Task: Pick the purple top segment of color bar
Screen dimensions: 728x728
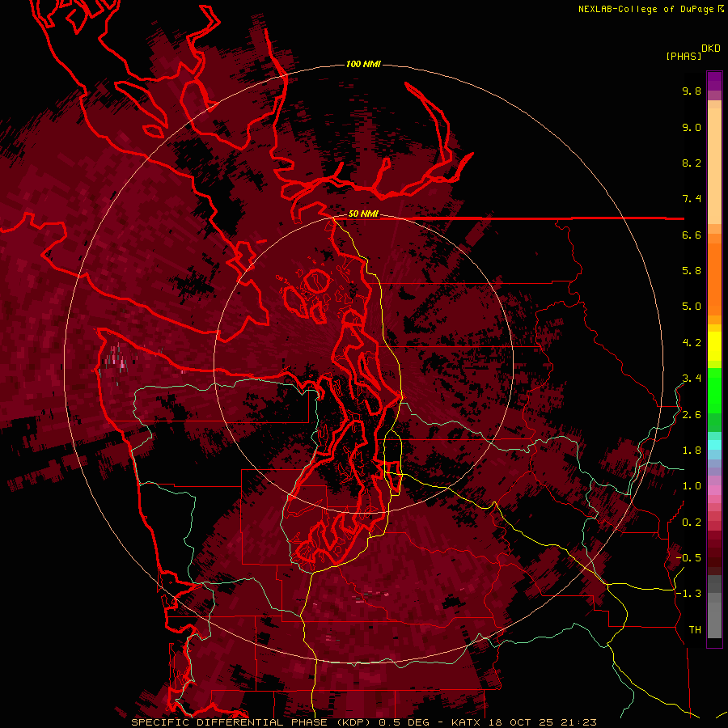Action: pos(714,81)
